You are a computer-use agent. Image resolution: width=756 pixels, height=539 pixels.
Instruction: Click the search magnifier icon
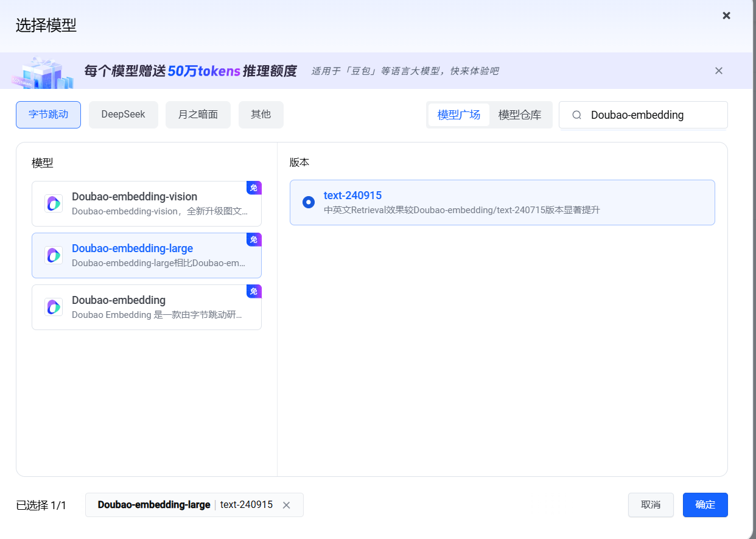tap(577, 115)
